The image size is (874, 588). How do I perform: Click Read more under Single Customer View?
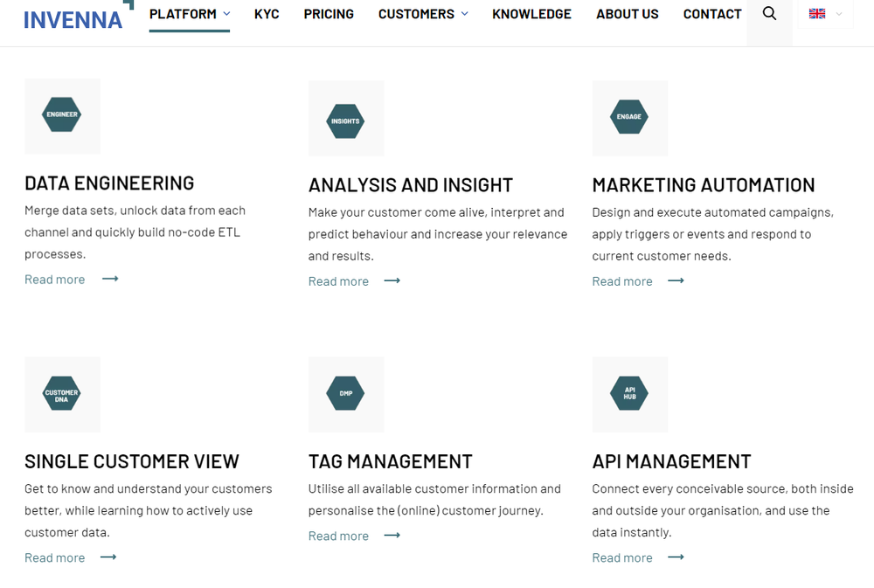[54, 557]
